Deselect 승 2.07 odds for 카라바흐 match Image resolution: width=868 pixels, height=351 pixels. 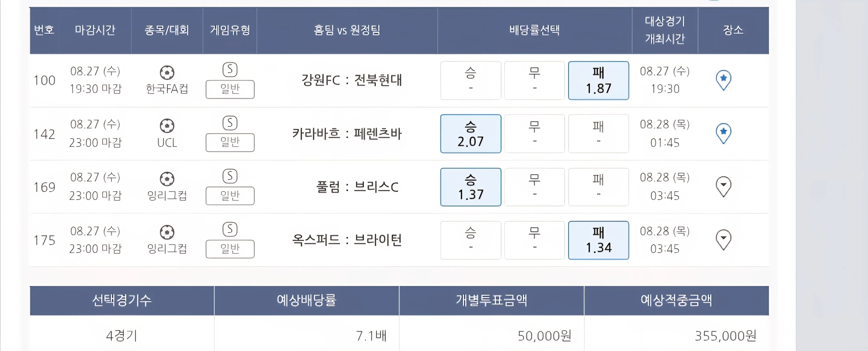click(x=470, y=134)
